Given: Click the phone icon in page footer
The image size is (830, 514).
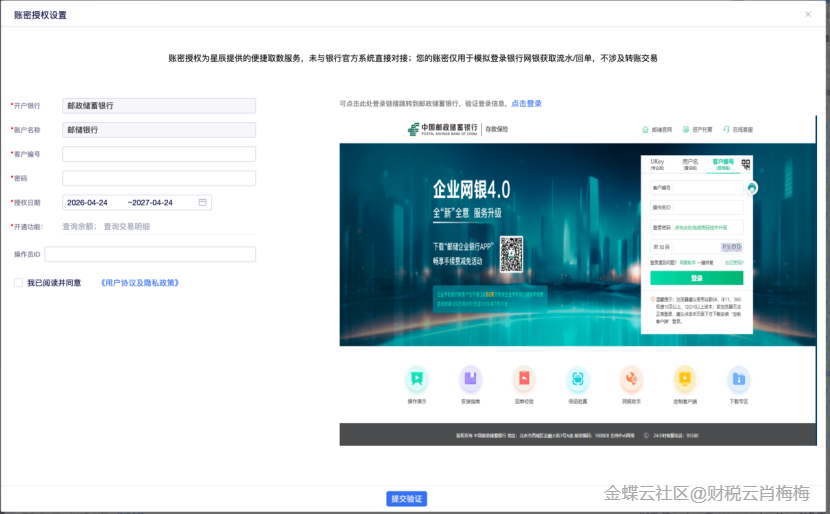Looking at the screenshot, I should (x=646, y=436).
